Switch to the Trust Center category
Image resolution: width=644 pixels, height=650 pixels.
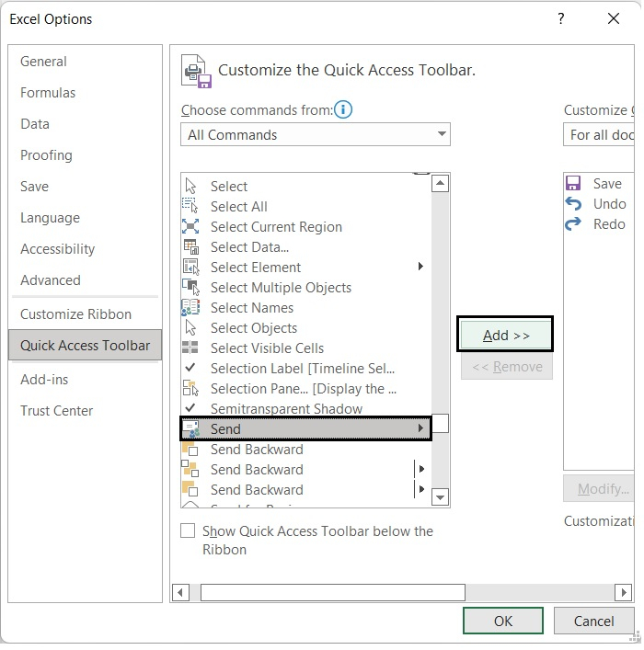tap(57, 411)
